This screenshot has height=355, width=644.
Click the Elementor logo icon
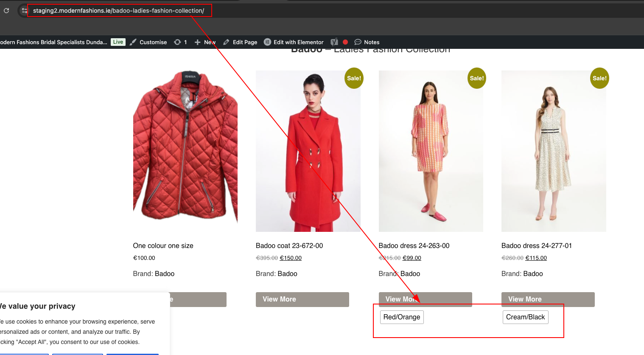coord(267,42)
